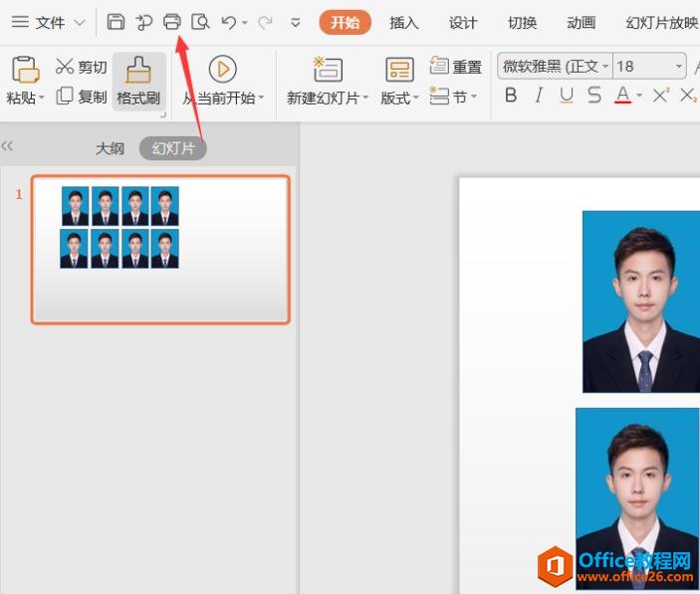Switch to the Insert (插入) ribbon tab
Image resolution: width=700 pixels, height=594 pixels.
pyautogui.click(x=403, y=22)
